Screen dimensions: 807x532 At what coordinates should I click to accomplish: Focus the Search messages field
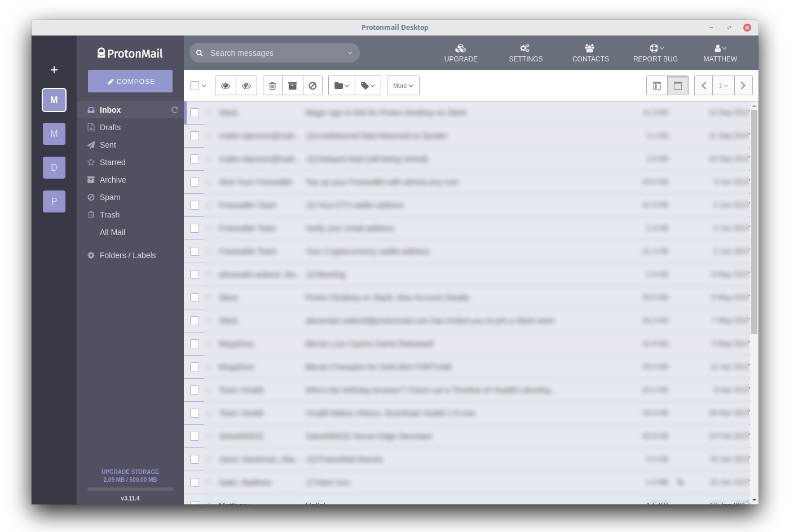click(275, 53)
